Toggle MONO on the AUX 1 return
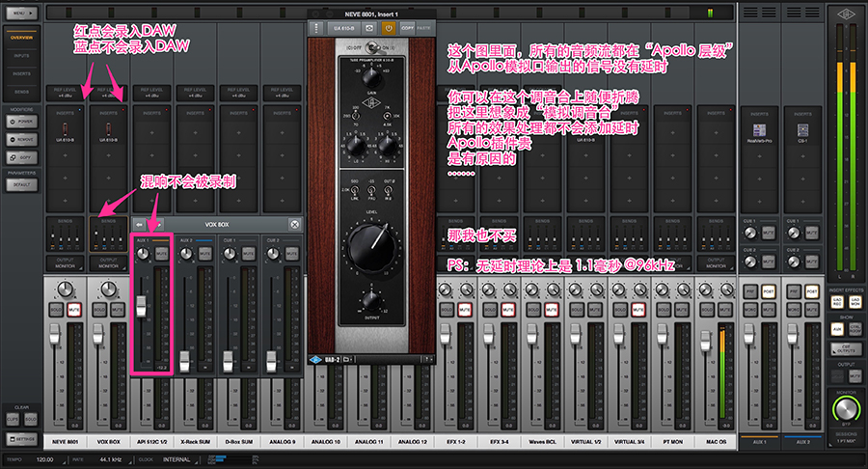The image size is (868, 469). click(x=750, y=310)
